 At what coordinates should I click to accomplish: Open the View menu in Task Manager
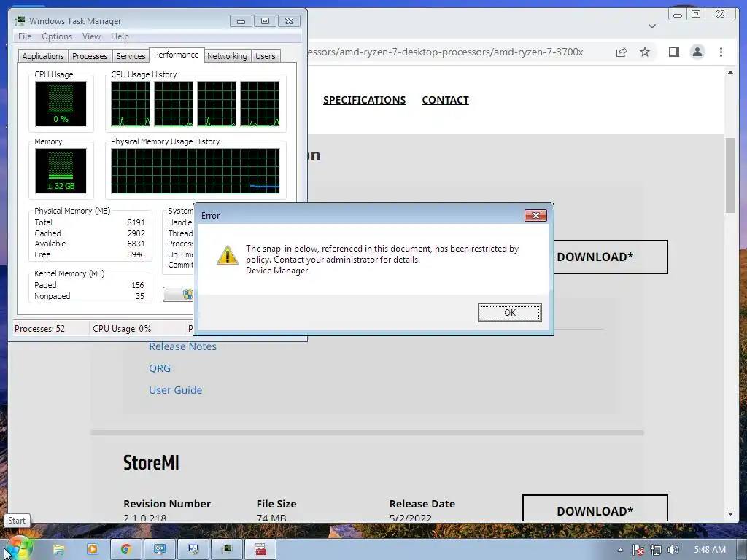click(x=91, y=36)
